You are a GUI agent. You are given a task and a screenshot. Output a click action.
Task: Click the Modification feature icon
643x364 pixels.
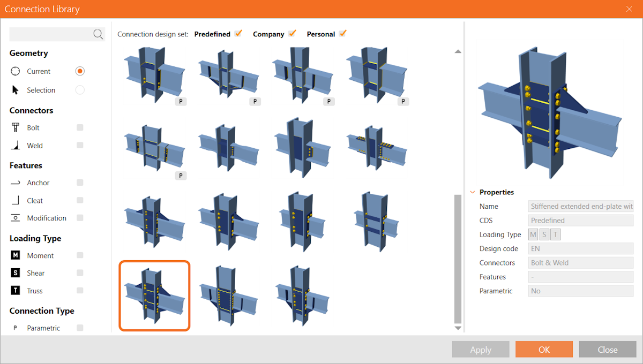tap(16, 218)
